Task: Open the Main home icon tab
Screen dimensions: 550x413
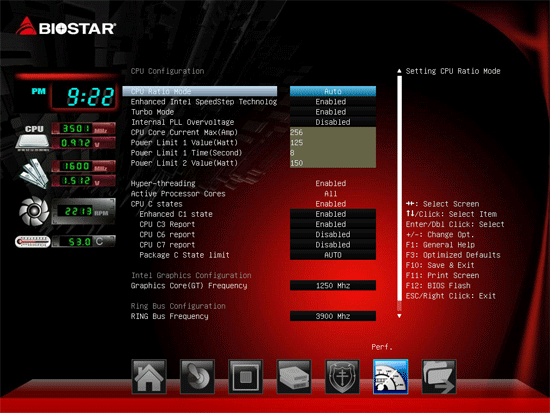Action: coord(149,377)
